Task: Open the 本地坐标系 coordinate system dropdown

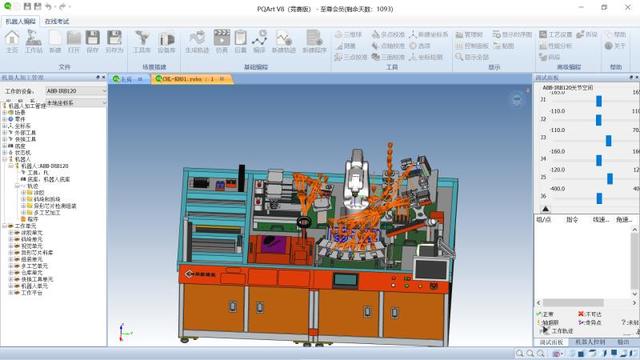Action: [76, 103]
